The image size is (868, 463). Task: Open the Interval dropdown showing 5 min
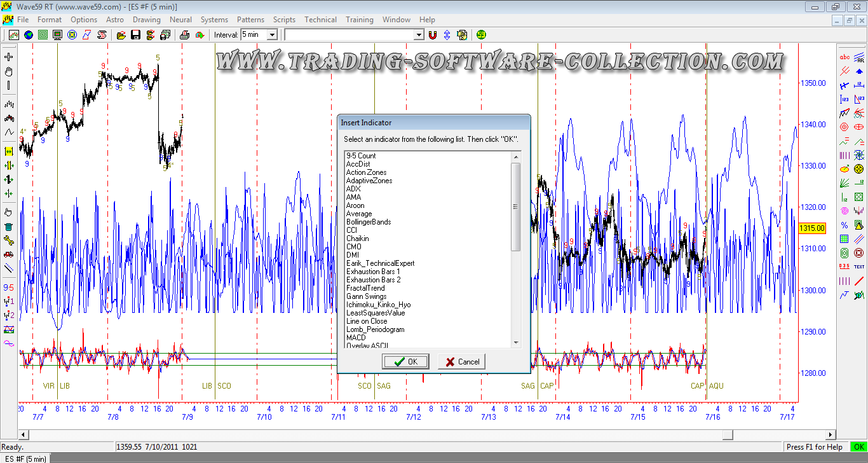[272, 35]
